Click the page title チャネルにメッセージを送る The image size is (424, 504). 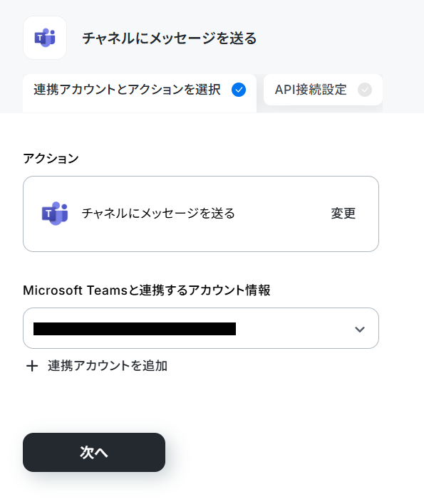(169, 38)
